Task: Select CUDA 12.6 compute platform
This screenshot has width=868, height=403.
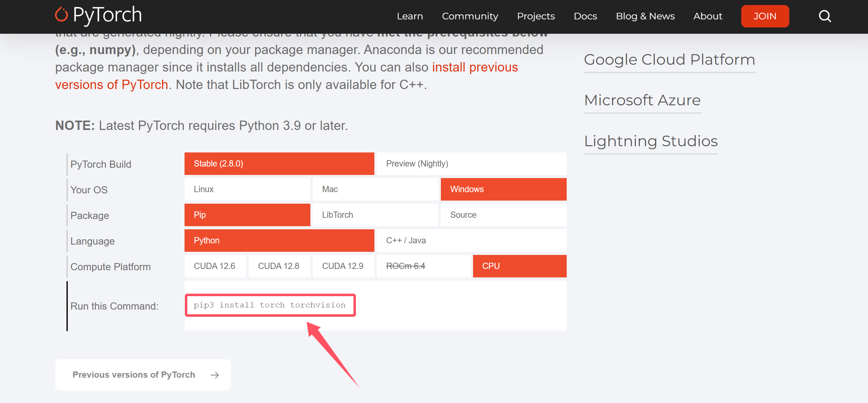Action: [x=215, y=266]
